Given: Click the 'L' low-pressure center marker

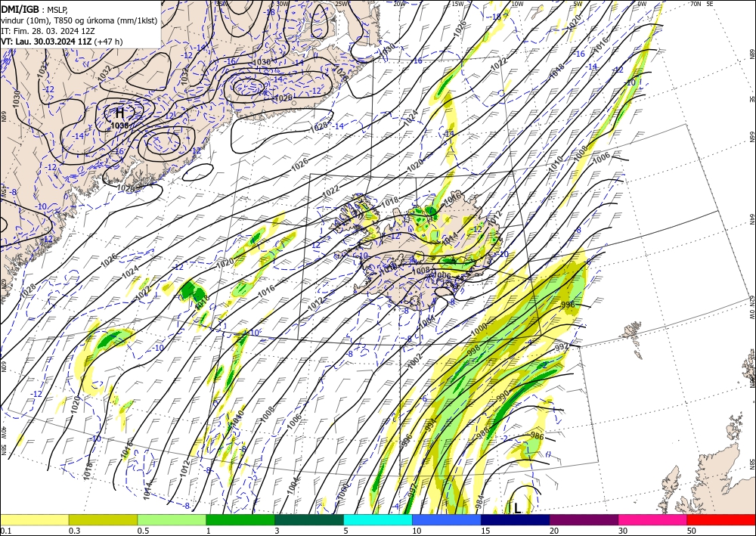Looking at the screenshot, I should (x=517, y=508).
